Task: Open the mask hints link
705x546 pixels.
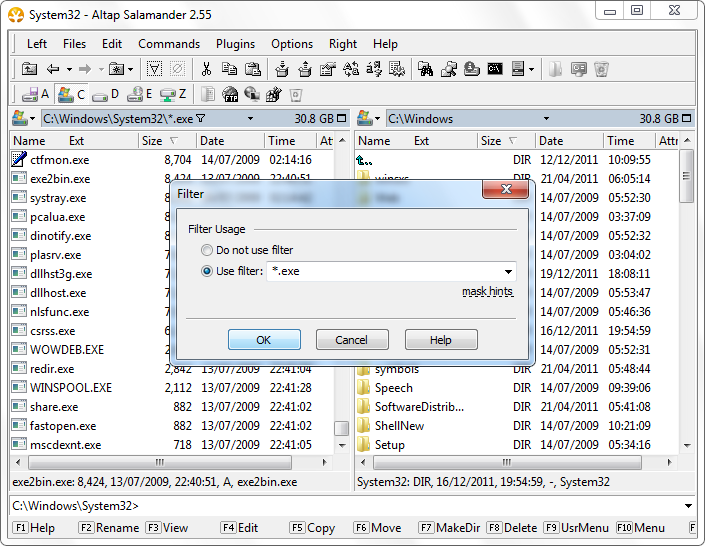Action: click(487, 291)
